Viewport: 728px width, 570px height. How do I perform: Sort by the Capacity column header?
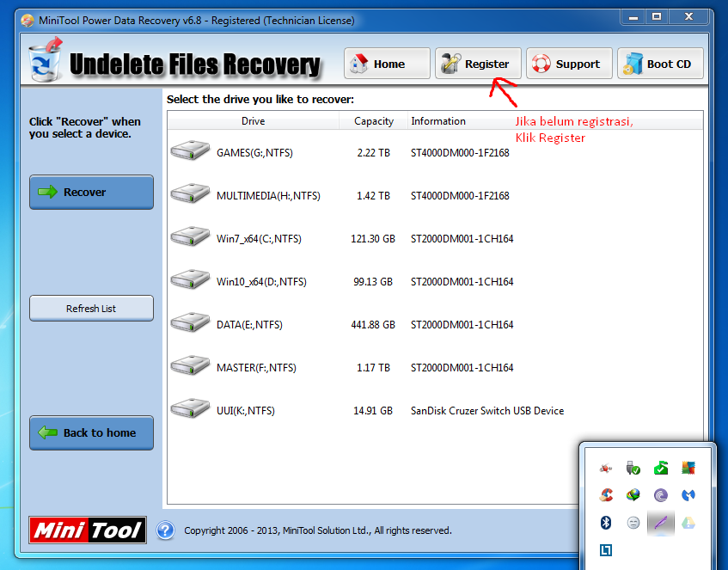pos(373,120)
